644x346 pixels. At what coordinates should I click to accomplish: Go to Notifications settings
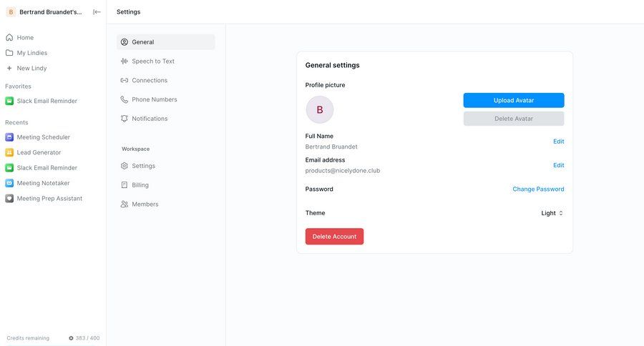pos(149,119)
